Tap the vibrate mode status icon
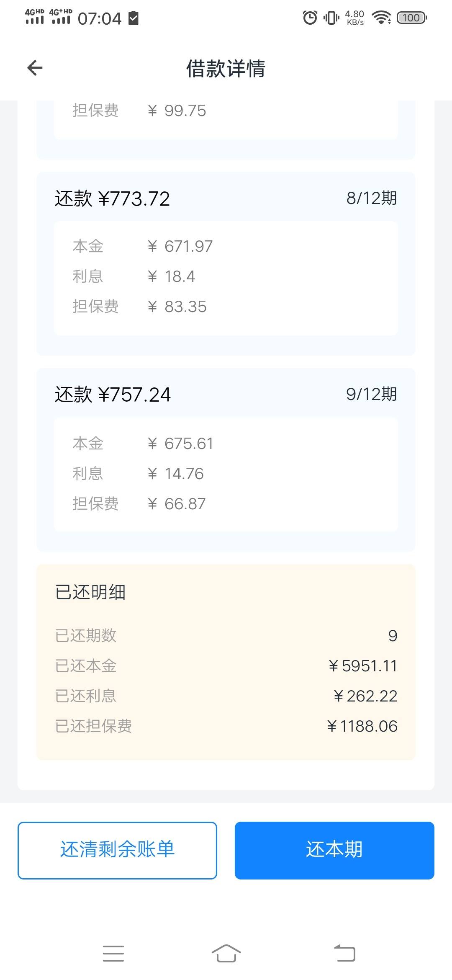The image size is (452, 980). [x=331, y=18]
